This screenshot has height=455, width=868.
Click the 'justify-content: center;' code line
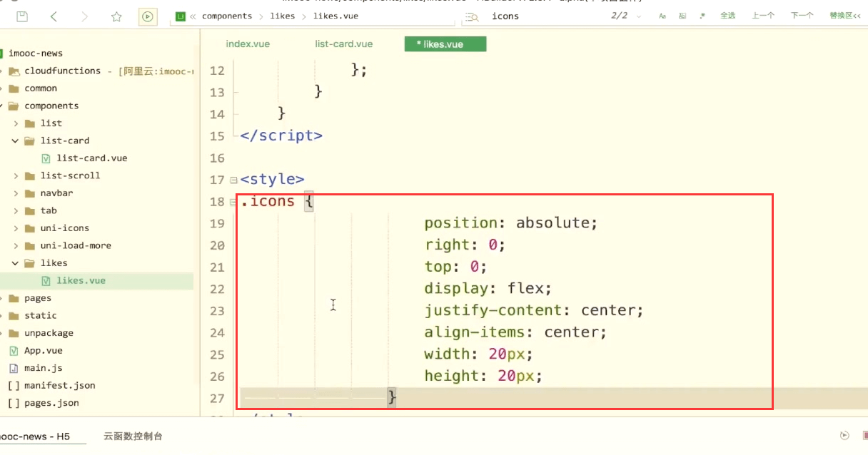pyautogui.click(x=534, y=311)
